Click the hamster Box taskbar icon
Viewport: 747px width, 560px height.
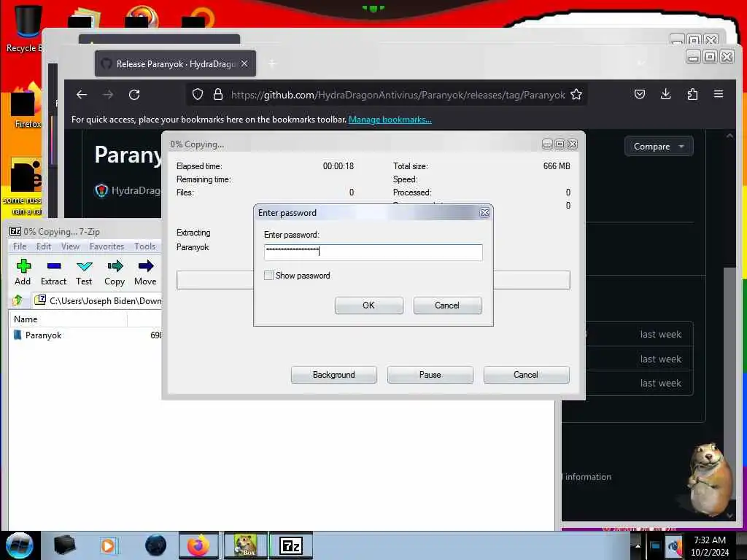[x=245, y=545]
